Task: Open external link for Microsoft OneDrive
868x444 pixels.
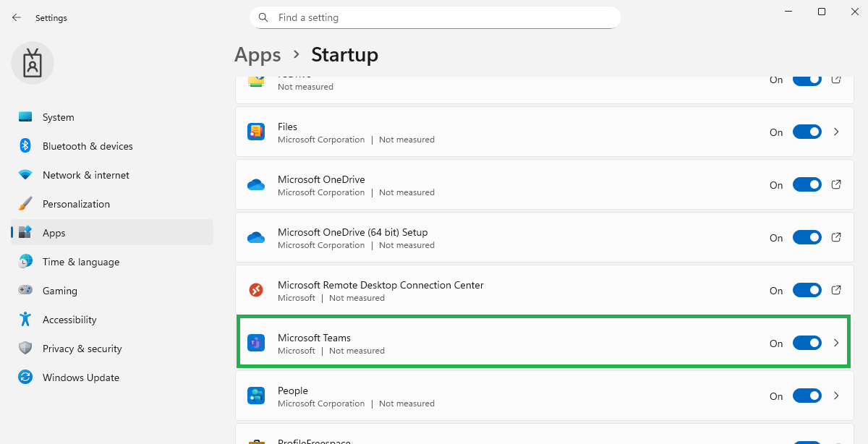Action: [836, 185]
